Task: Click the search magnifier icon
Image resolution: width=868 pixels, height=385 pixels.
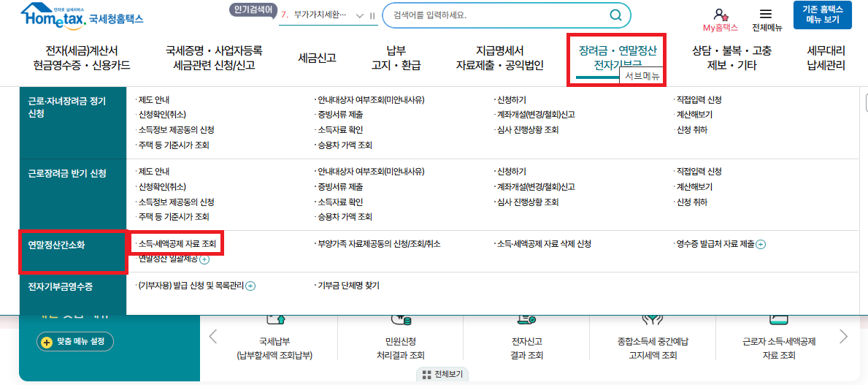Action: coord(615,15)
